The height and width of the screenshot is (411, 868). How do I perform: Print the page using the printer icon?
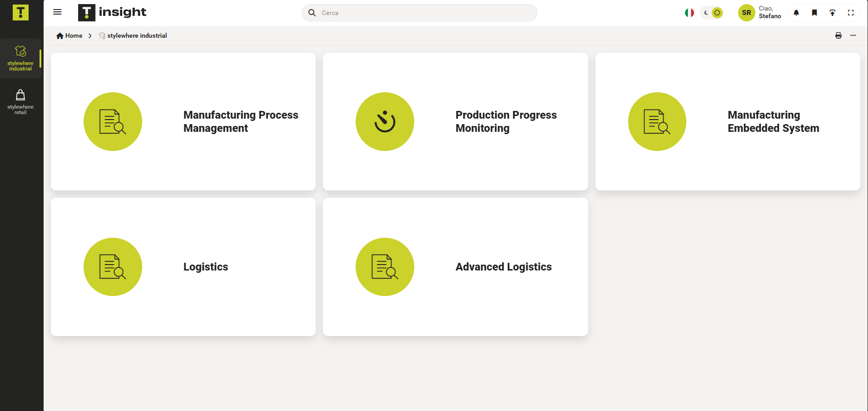(x=838, y=35)
